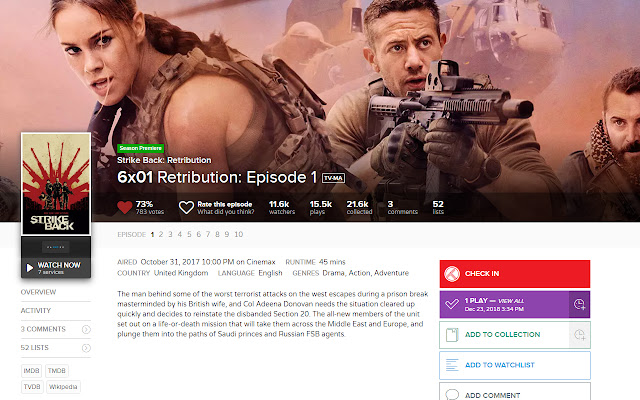Click the Watch Now button
The width and height of the screenshot is (640, 400).
(x=56, y=268)
